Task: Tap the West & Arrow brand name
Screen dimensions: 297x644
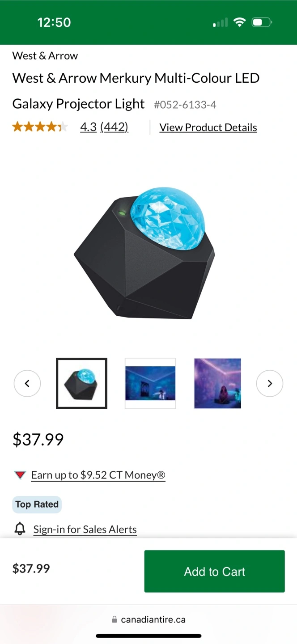Action: [x=45, y=56]
